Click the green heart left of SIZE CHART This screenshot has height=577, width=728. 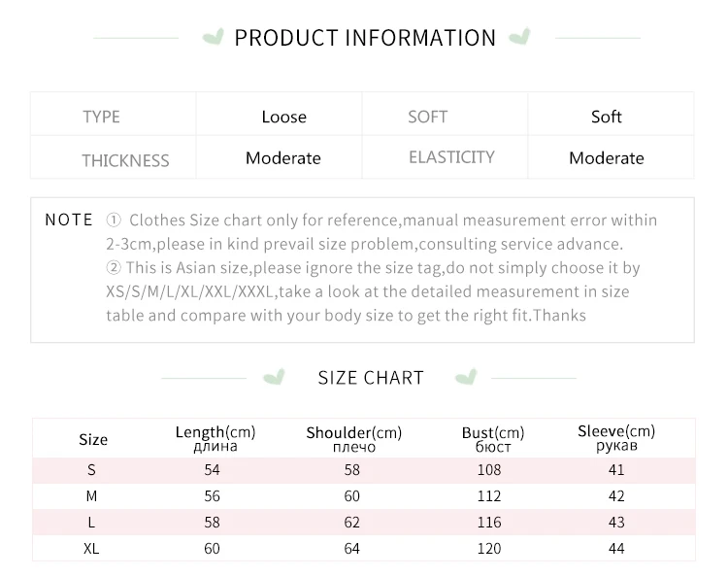[x=277, y=377]
